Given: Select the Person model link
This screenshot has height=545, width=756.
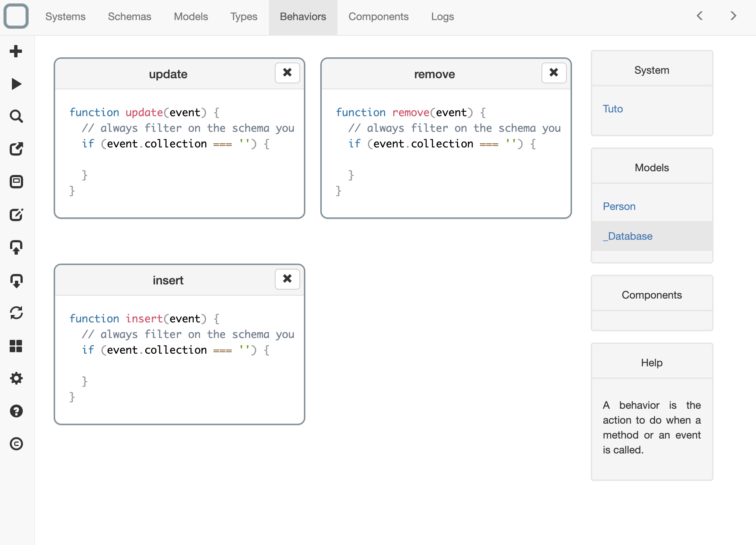Looking at the screenshot, I should pyautogui.click(x=619, y=206).
